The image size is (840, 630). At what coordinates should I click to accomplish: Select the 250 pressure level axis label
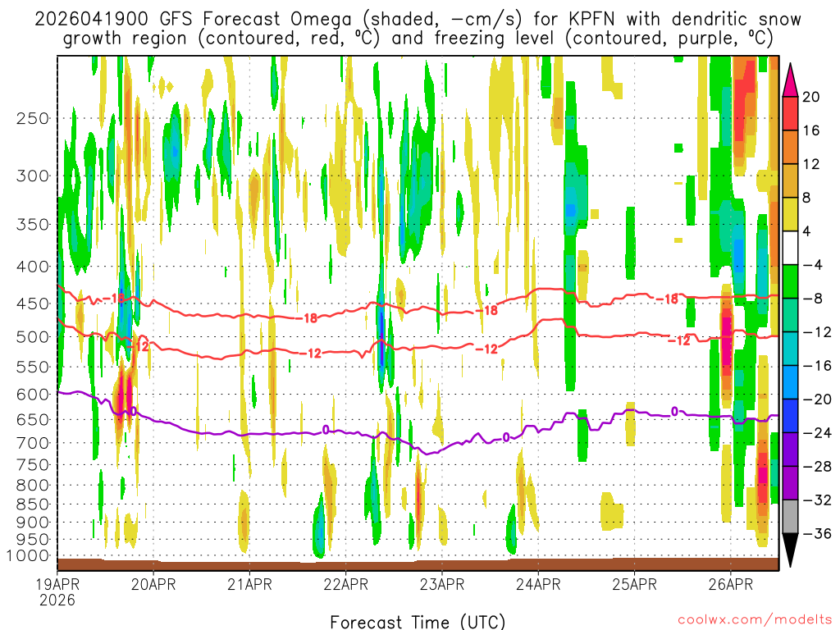pyautogui.click(x=32, y=118)
